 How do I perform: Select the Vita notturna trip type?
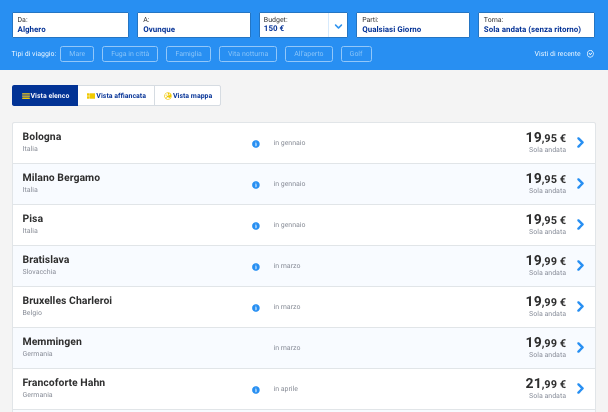pyautogui.click(x=246, y=54)
